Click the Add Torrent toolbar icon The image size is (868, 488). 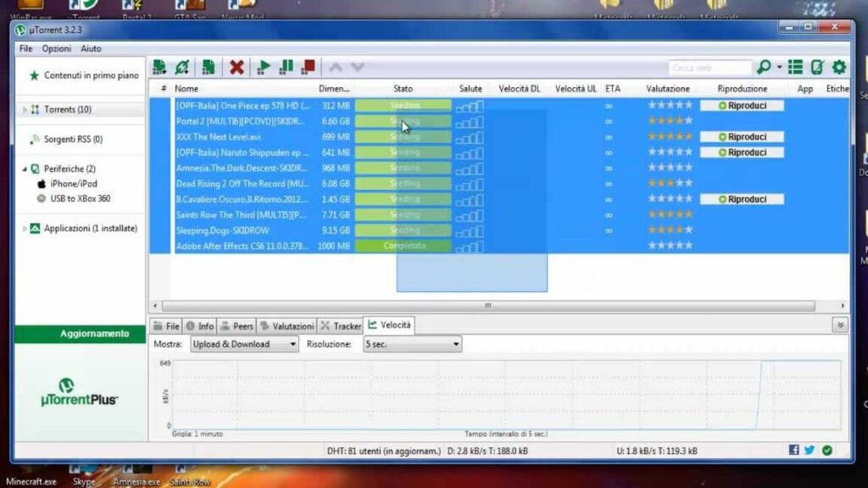click(159, 67)
